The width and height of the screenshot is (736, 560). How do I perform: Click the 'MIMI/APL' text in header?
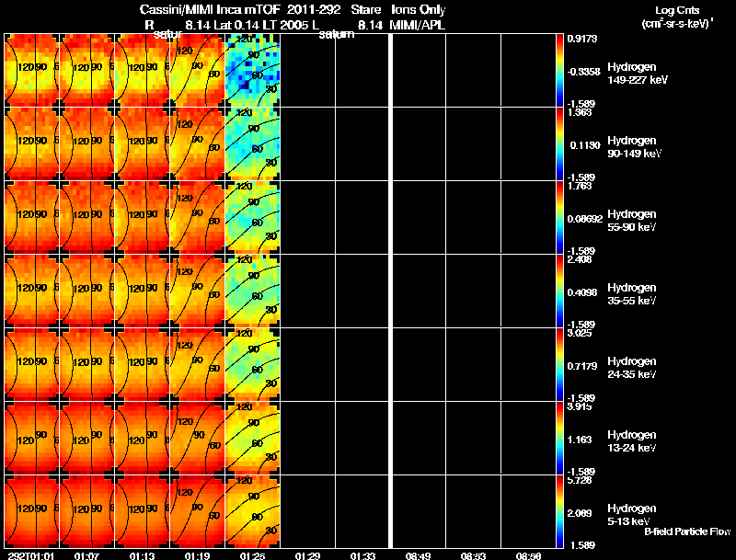(418, 26)
